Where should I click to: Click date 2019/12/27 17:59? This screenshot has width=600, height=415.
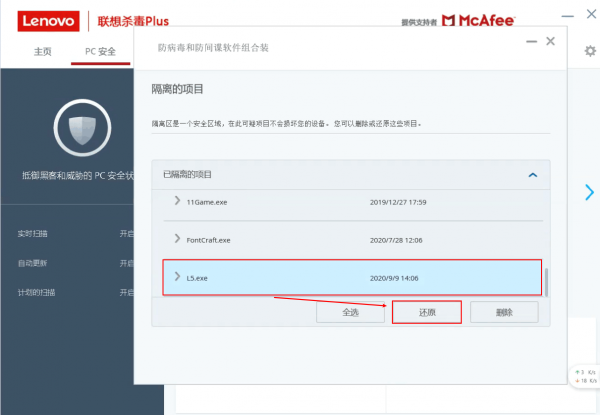(x=398, y=202)
